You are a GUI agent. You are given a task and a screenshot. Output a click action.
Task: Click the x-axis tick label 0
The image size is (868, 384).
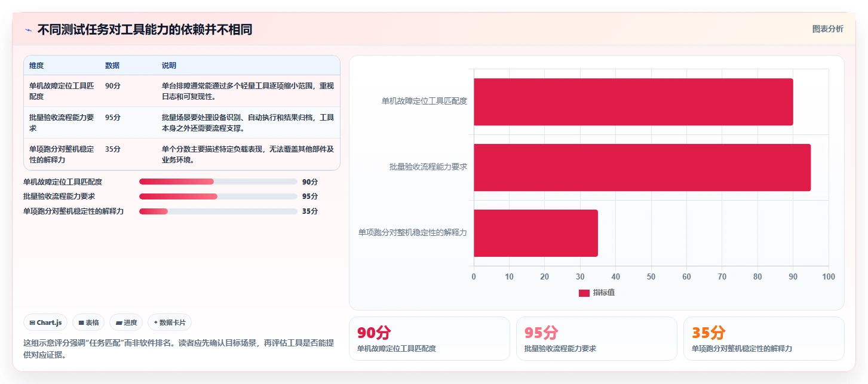(474, 277)
